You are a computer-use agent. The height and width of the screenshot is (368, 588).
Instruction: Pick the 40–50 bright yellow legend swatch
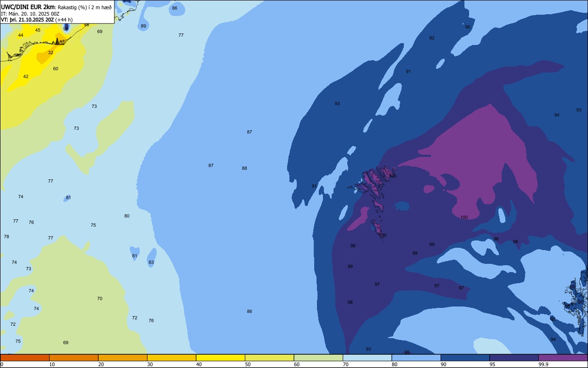click(x=220, y=357)
